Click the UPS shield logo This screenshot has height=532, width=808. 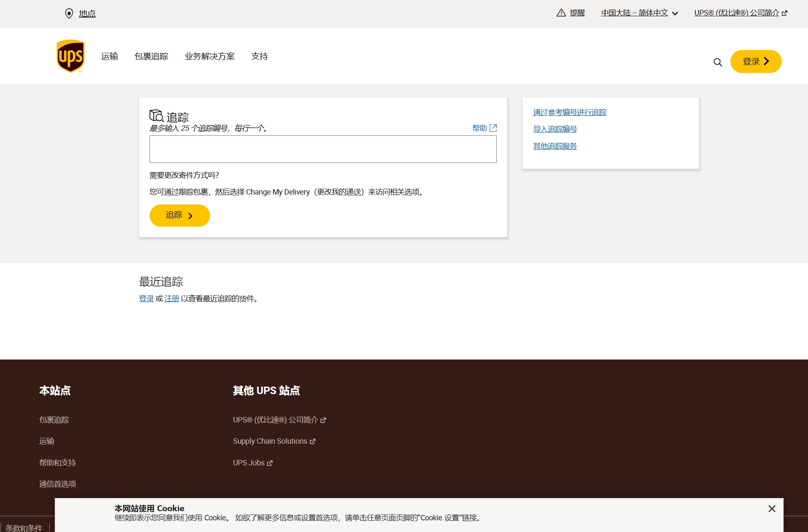pyautogui.click(x=70, y=56)
